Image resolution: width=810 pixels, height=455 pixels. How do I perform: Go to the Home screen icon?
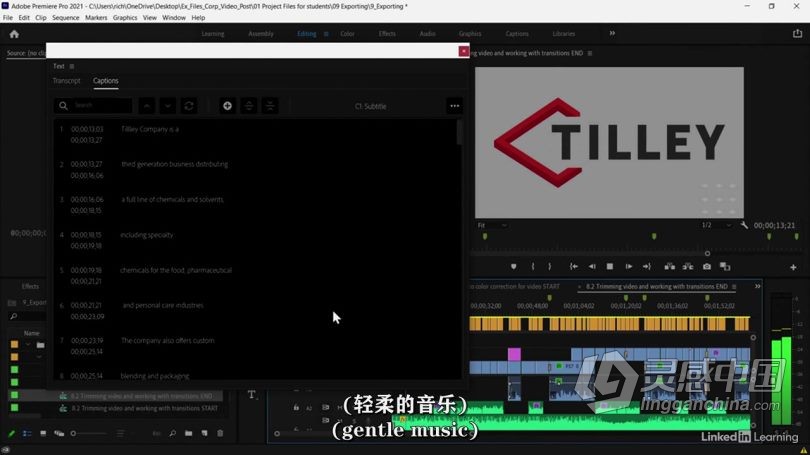[x=14, y=34]
